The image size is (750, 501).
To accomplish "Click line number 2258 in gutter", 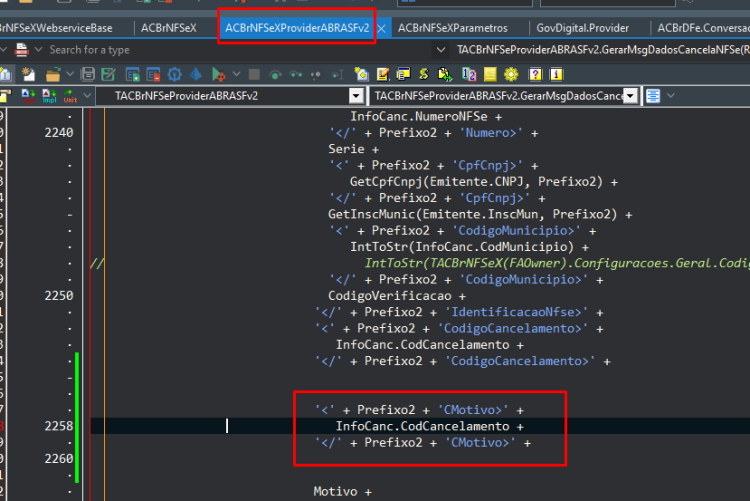I will pyautogui.click(x=59, y=426).
